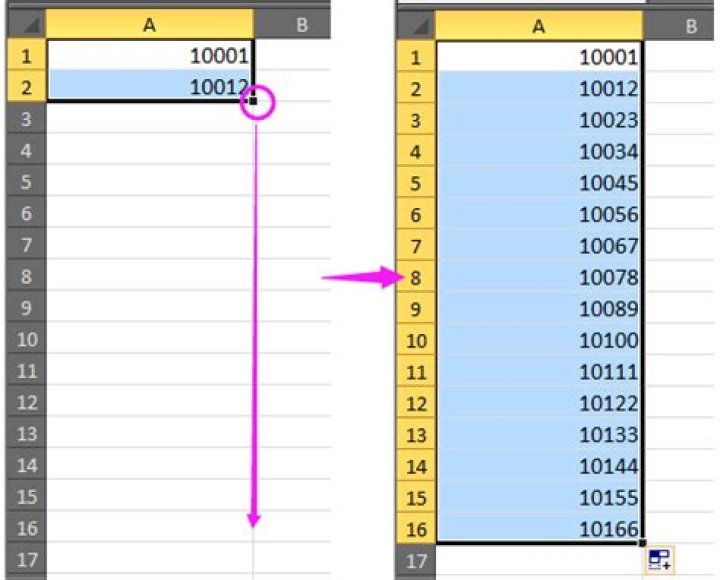Screen dimensions: 720x580
Task: Select cell containing 10056
Action: [x=539, y=214]
